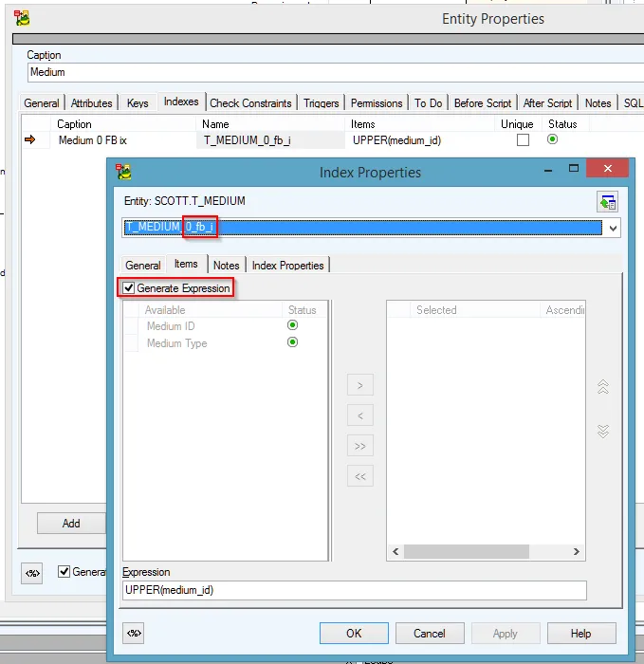
Task: Click the T_MEDIUM_0_fb_i name cell
Action: pos(270,140)
